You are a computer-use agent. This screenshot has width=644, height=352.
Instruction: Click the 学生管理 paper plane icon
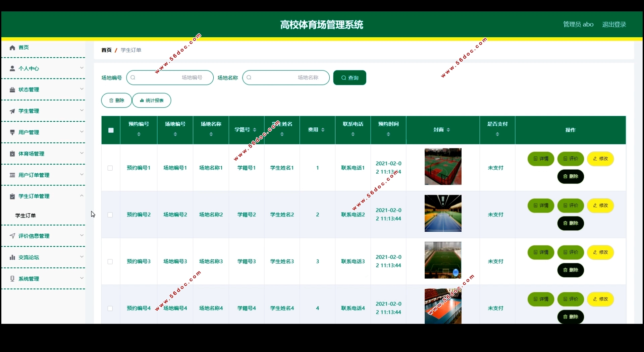[12, 111]
